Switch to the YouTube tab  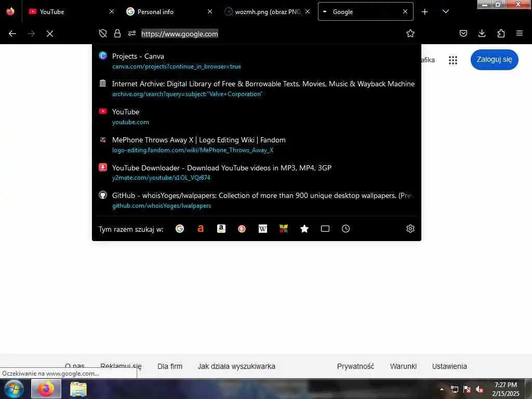pos(71,11)
